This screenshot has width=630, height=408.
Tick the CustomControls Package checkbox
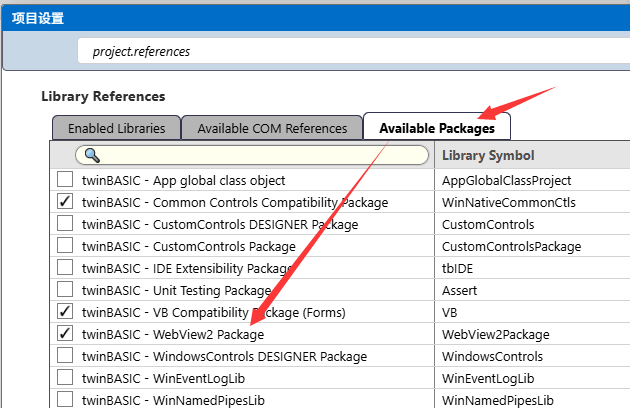[x=65, y=245]
